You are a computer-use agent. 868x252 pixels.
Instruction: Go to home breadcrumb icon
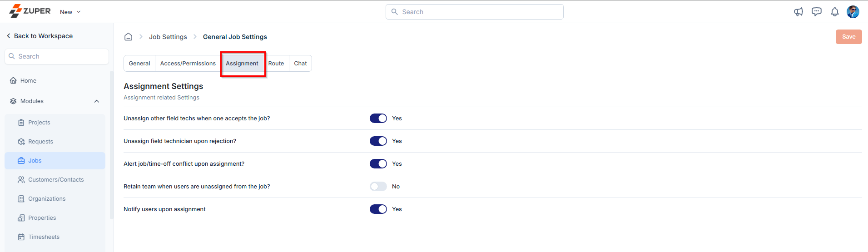tap(129, 37)
